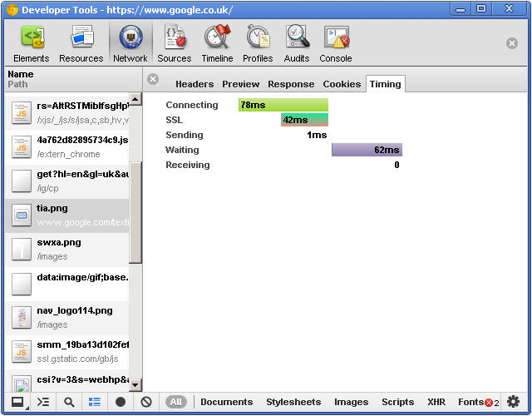The height and width of the screenshot is (416, 532).
Task: Filter requests by Stylesheets
Action: 293,402
